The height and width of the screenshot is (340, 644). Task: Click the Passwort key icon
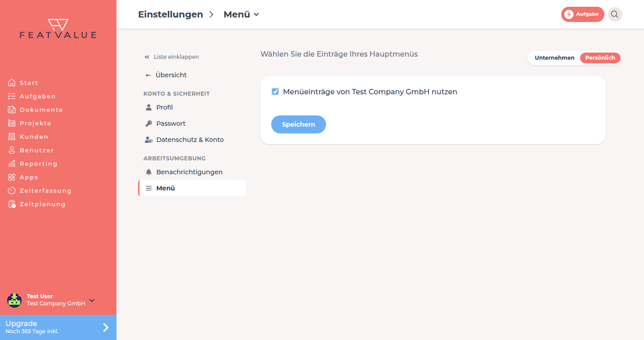coord(149,124)
